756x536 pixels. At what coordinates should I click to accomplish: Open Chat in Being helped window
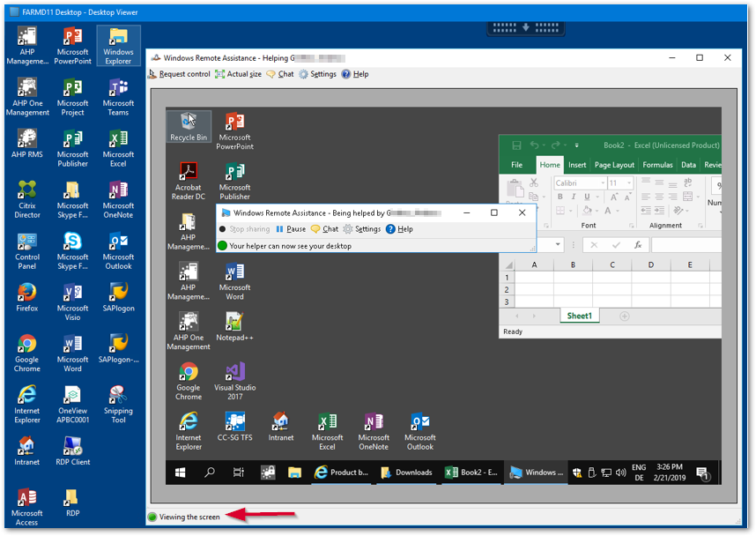[x=325, y=229]
